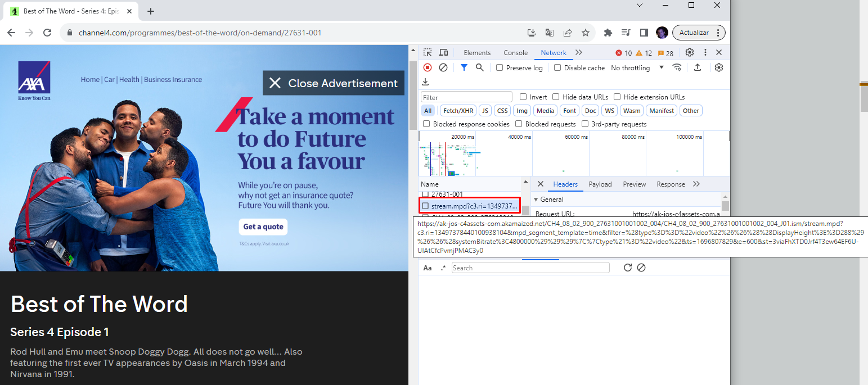Screen dimensions: 868x385
Task: Open DevTools three-dot customize menu
Action: 705,52
